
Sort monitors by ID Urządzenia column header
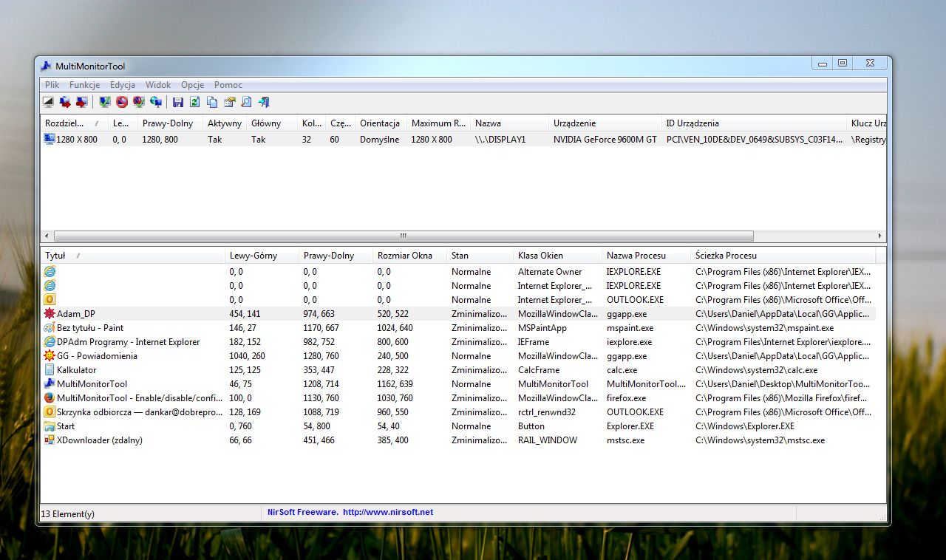(754, 123)
